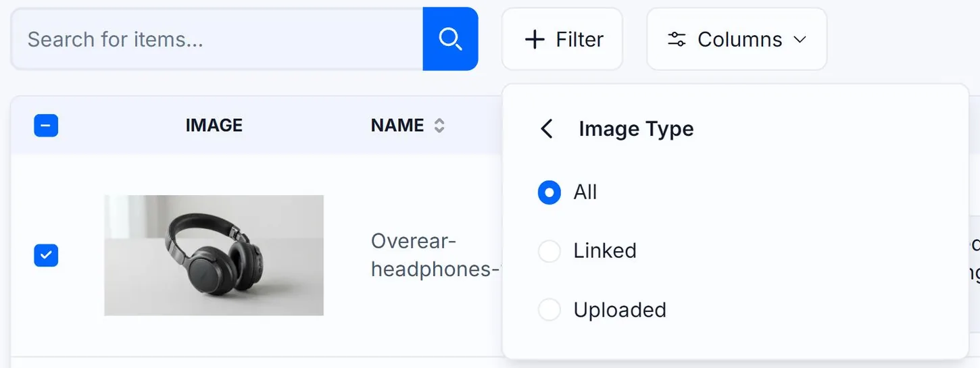
Task: Click the IMAGE column header
Action: point(214,126)
